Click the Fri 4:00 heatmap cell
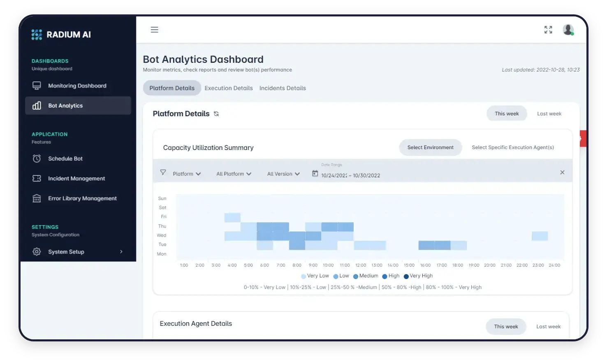607x364 pixels. point(232,217)
